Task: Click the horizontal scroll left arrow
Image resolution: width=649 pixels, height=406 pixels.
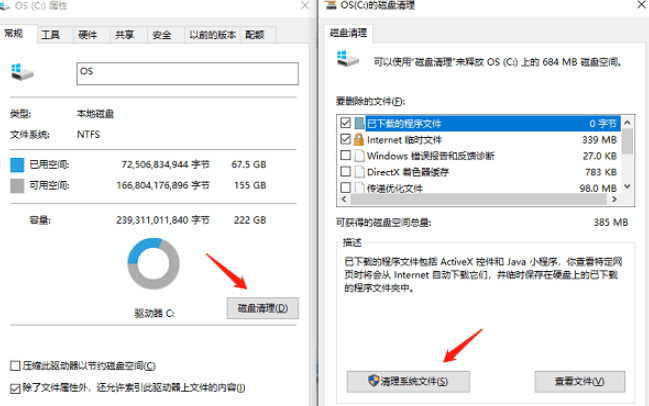Action: coord(344,199)
